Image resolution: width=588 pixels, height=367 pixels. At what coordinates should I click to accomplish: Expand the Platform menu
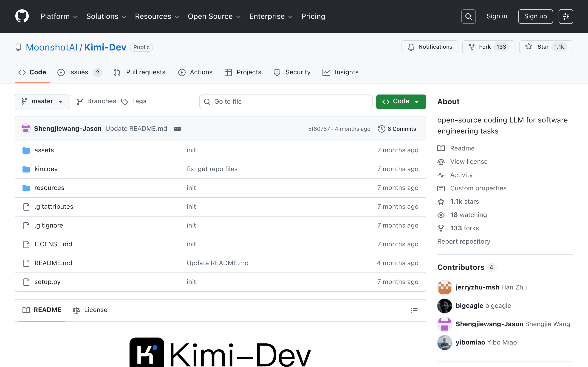coord(59,16)
